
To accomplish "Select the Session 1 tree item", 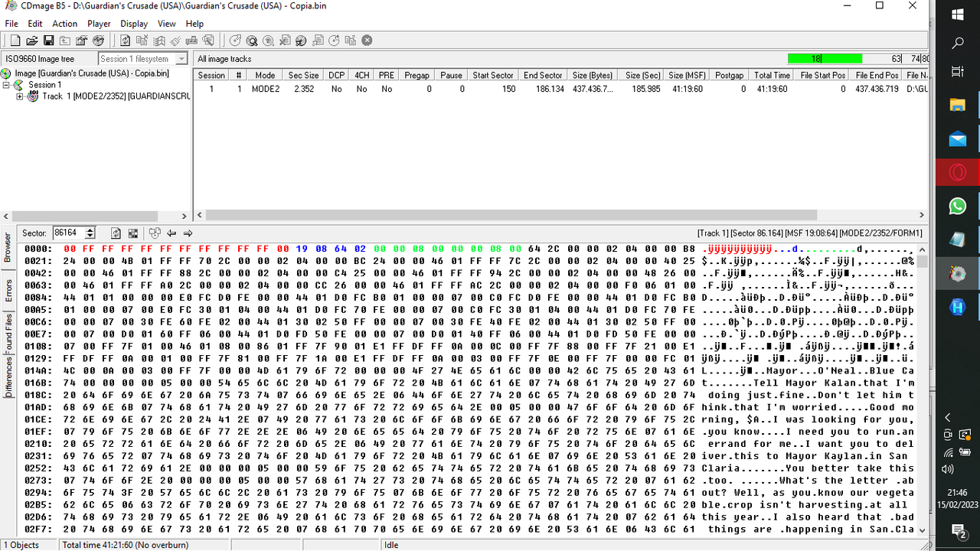I will pyautogui.click(x=44, y=85).
